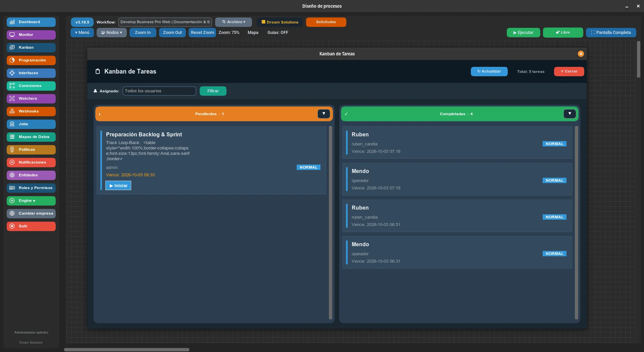
Task: Toggle Pantalla Completa mode
Action: coord(611,33)
